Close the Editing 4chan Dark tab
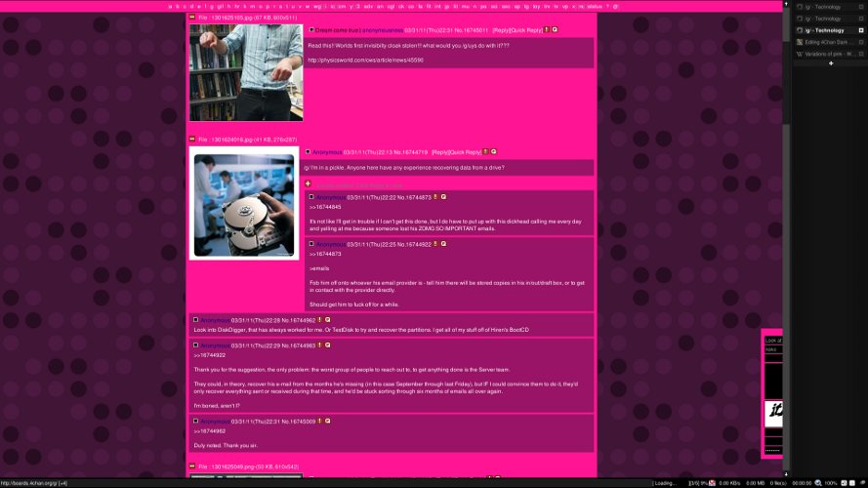868x488 pixels. 861,42
